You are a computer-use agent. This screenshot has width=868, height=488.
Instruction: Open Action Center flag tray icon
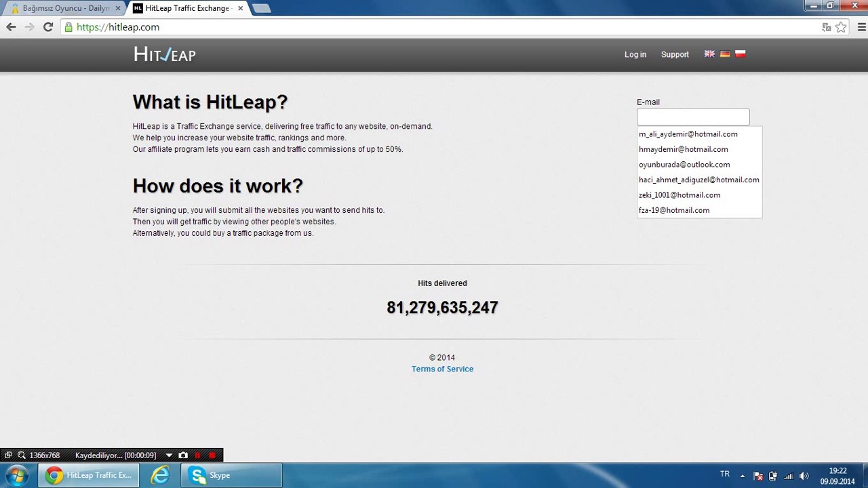(x=758, y=476)
